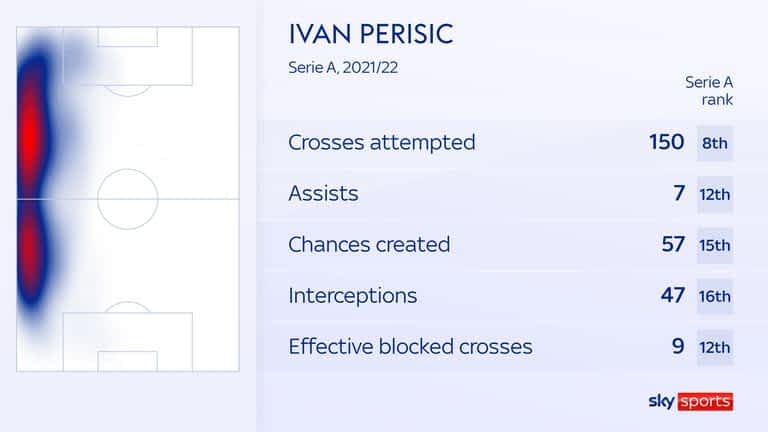Click the 8th rank badge

coord(715,143)
